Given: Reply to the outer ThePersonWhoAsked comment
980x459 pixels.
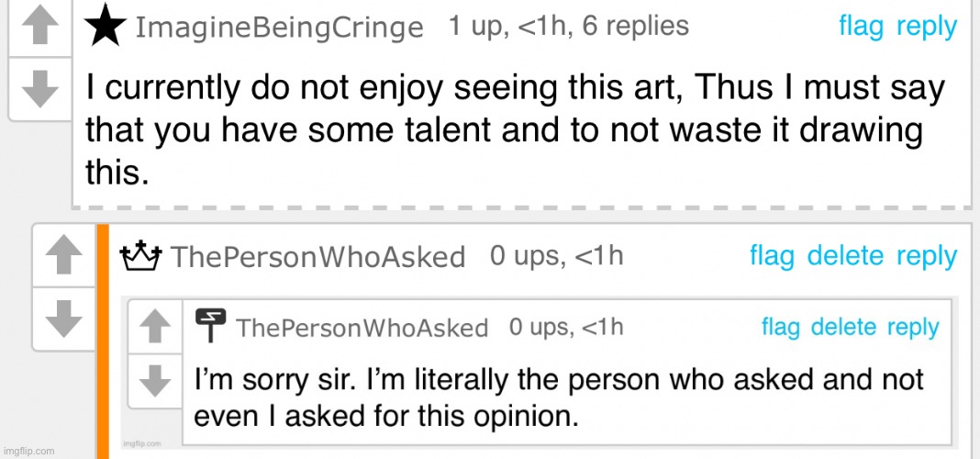Looking at the screenshot, I should [926, 256].
